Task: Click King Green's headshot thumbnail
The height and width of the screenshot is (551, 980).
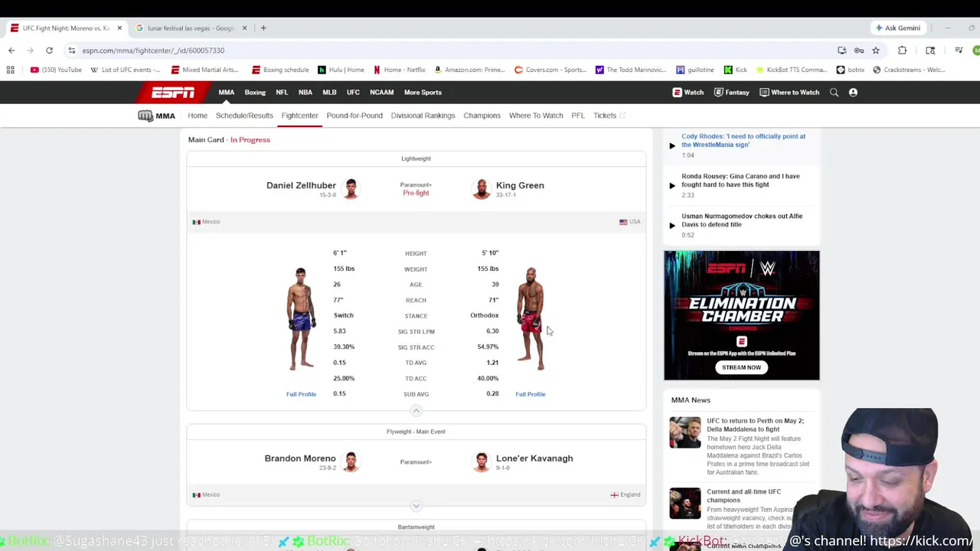Action: coord(482,188)
